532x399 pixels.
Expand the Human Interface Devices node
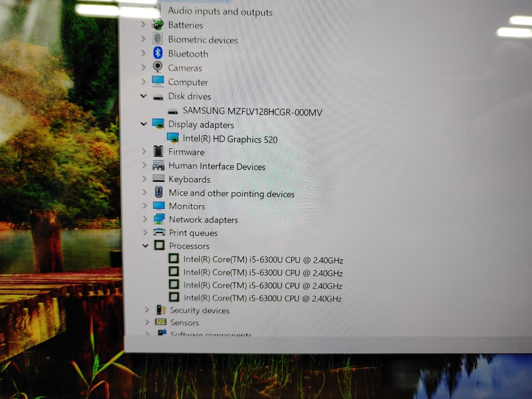pos(144,165)
